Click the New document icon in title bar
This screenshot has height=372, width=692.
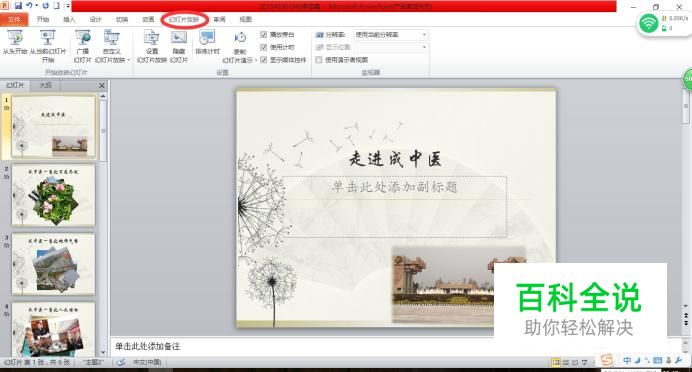pyautogui.click(x=56, y=6)
